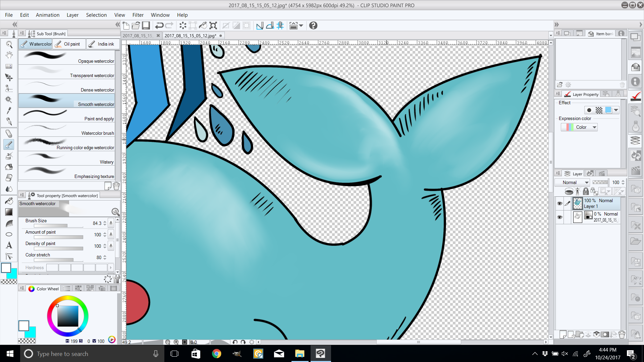Open the Expression color dropdown

pyautogui.click(x=579, y=127)
